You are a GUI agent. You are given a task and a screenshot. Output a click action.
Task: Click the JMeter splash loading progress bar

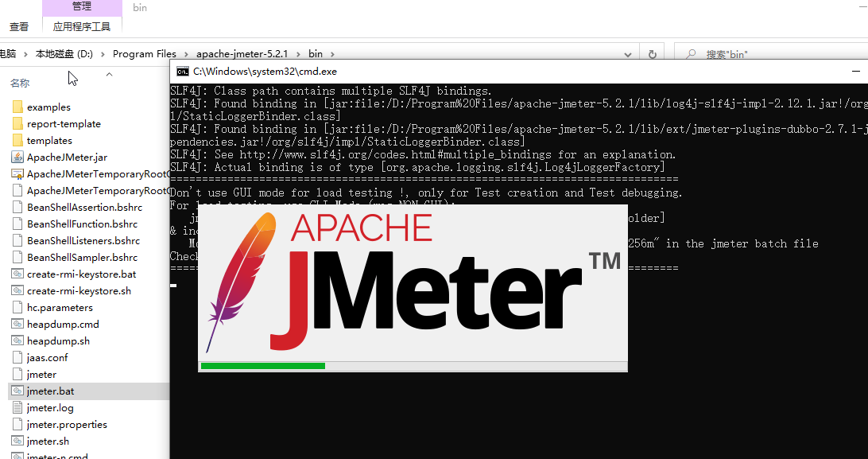click(x=413, y=366)
